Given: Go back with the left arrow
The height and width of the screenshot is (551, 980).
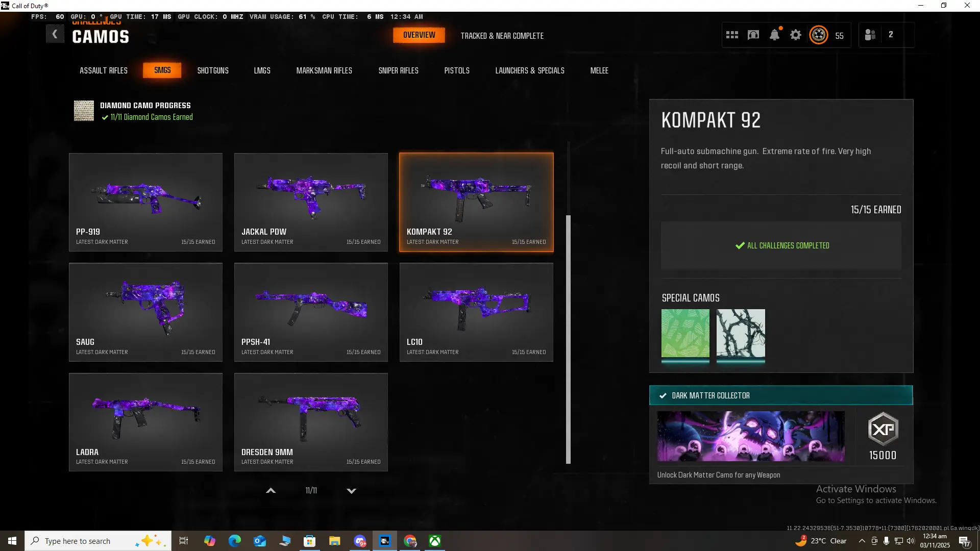Looking at the screenshot, I should [x=55, y=34].
